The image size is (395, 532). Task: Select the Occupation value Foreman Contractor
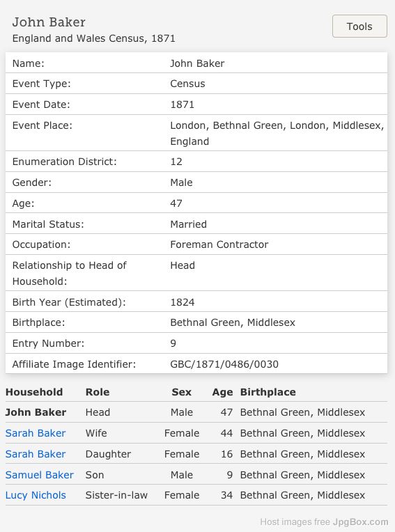[219, 244]
